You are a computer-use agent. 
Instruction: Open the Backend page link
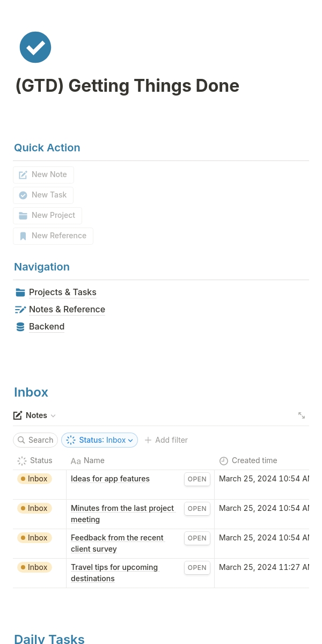click(47, 327)
